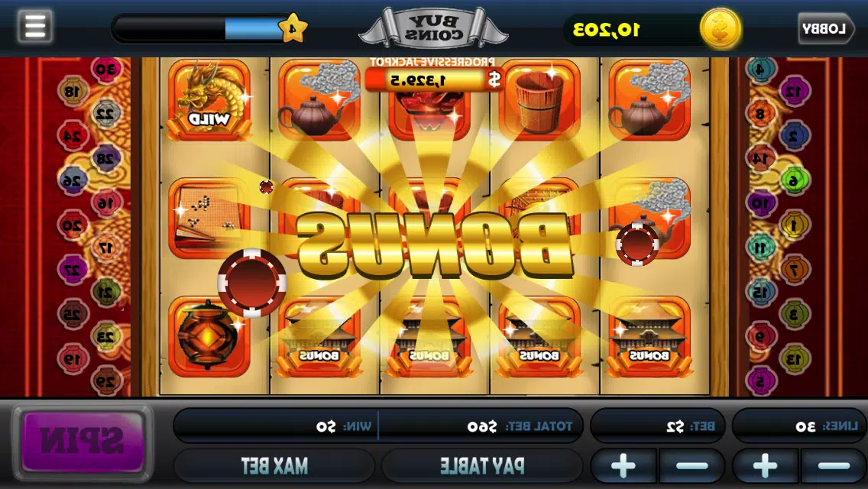Click the red lantern reel symbol

(209, 337)
